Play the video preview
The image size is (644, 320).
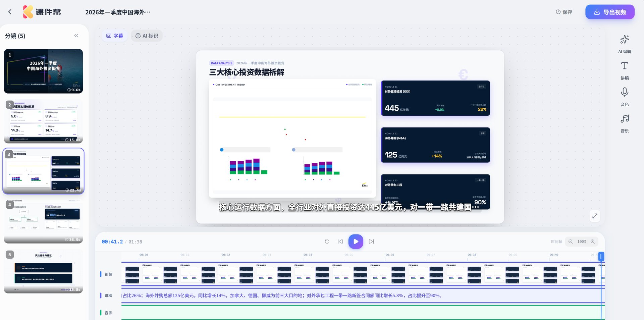pyautogui.click(x=356, y=242)
